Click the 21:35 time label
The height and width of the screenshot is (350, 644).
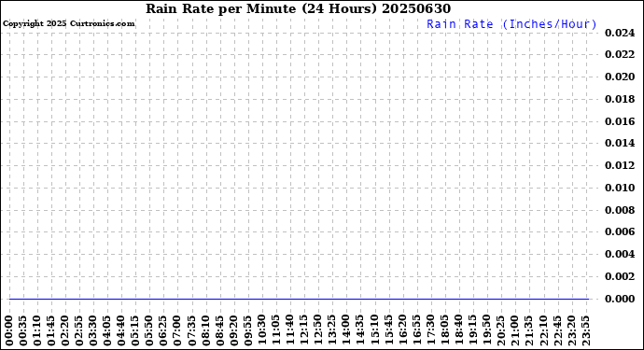529,331
